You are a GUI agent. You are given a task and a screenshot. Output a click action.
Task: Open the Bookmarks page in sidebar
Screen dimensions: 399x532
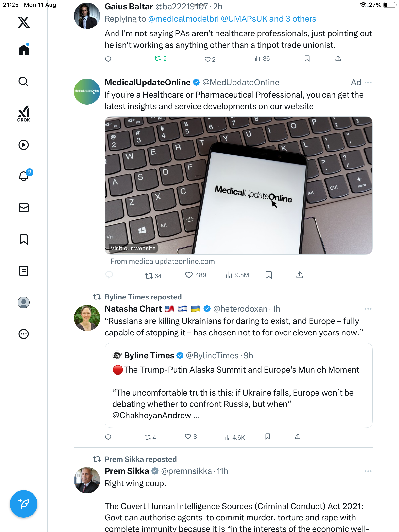[x=24, y=239]
